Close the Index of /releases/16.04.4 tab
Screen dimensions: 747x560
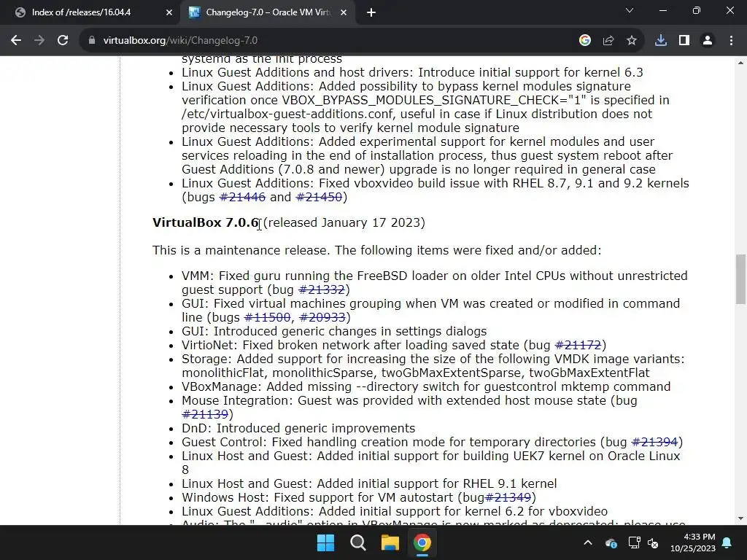[x=169, y=13]
